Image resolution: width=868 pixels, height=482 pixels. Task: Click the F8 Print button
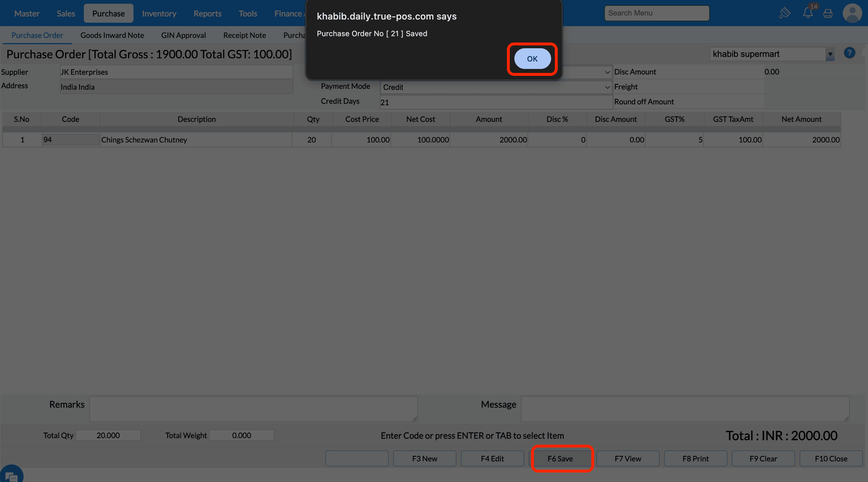[x=695, y=458]
